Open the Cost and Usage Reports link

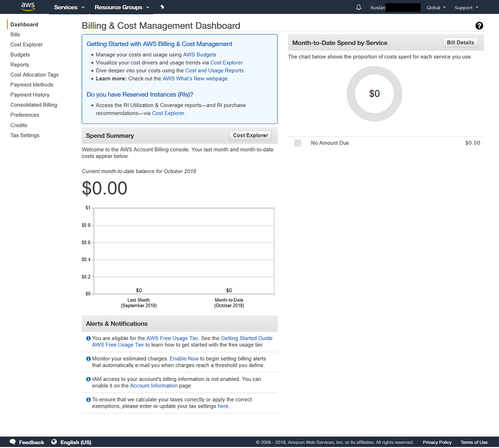(214, 71)
